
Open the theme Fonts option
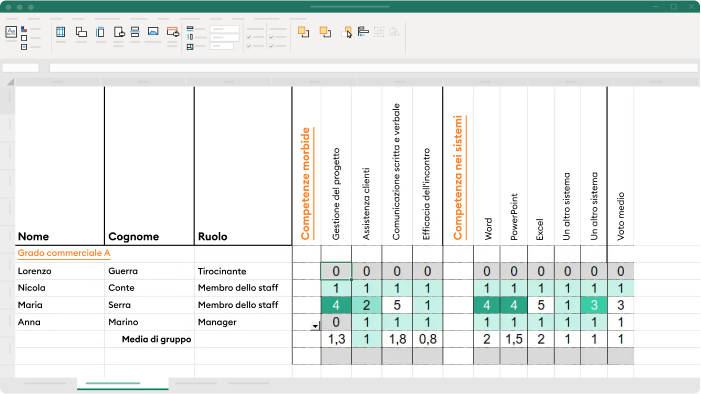point(24,38)
